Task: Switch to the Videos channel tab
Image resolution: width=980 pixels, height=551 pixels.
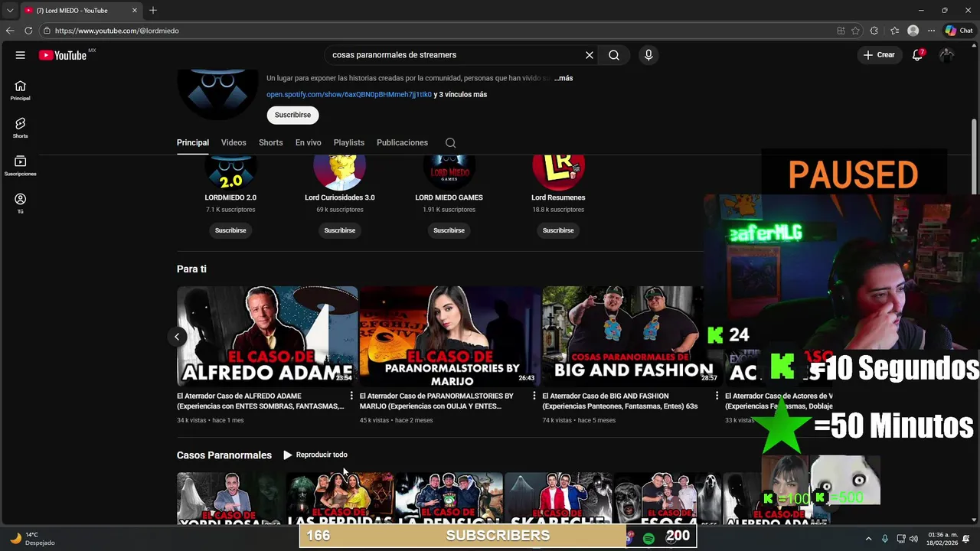Action: pos(234,142)
